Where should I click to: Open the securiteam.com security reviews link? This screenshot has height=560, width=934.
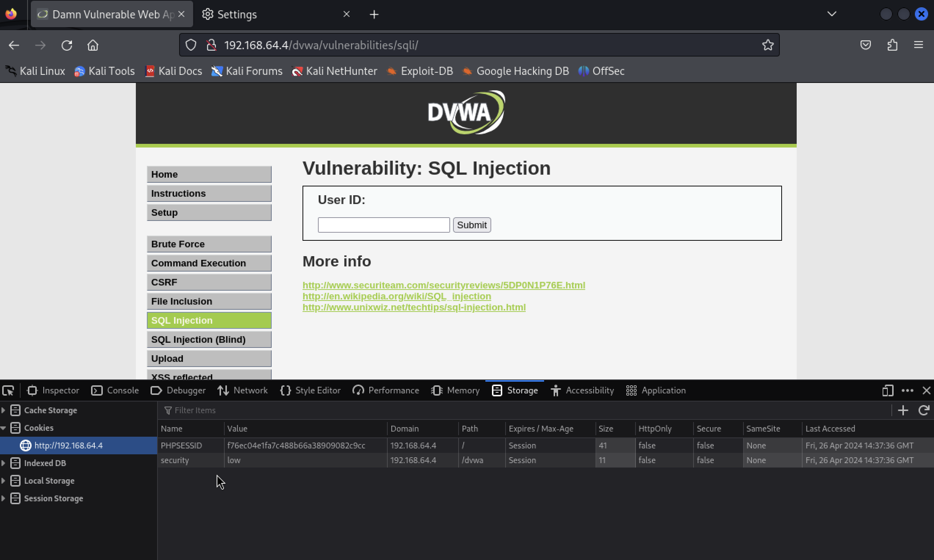pyautogui.click(x=444, y=285)
